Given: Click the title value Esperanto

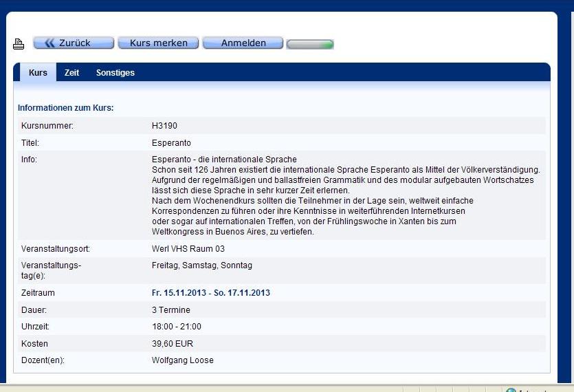Looking at the screenshot, I should coord(171,143).
